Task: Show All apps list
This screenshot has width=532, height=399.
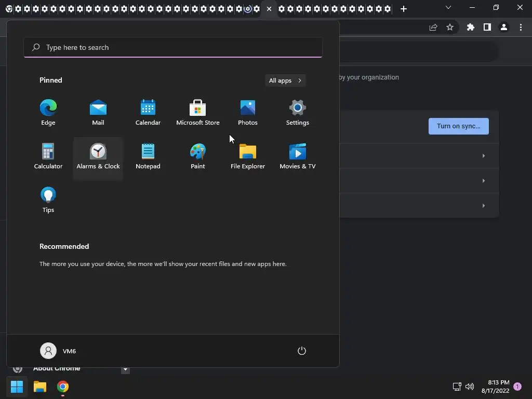Action: (x=285, y=81)
